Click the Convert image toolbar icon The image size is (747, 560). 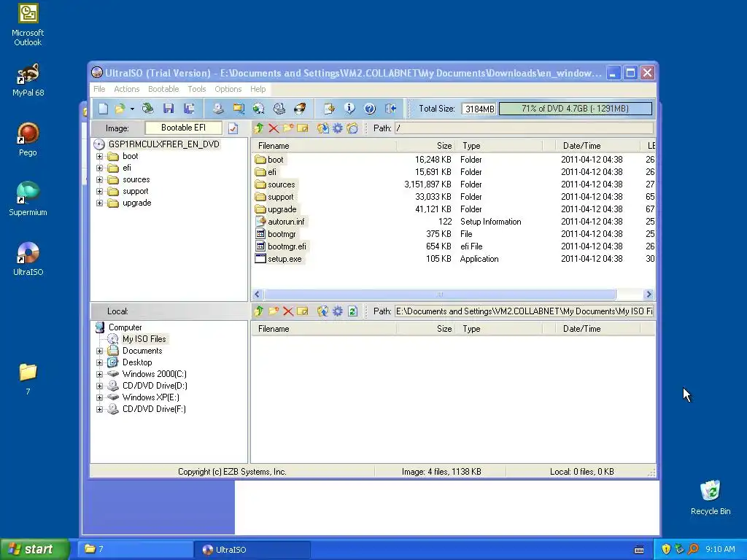coord(239,109)
